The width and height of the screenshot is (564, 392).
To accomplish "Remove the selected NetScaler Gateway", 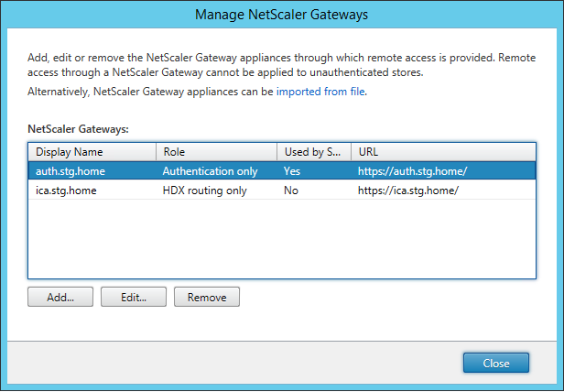I will pos(206,297).
